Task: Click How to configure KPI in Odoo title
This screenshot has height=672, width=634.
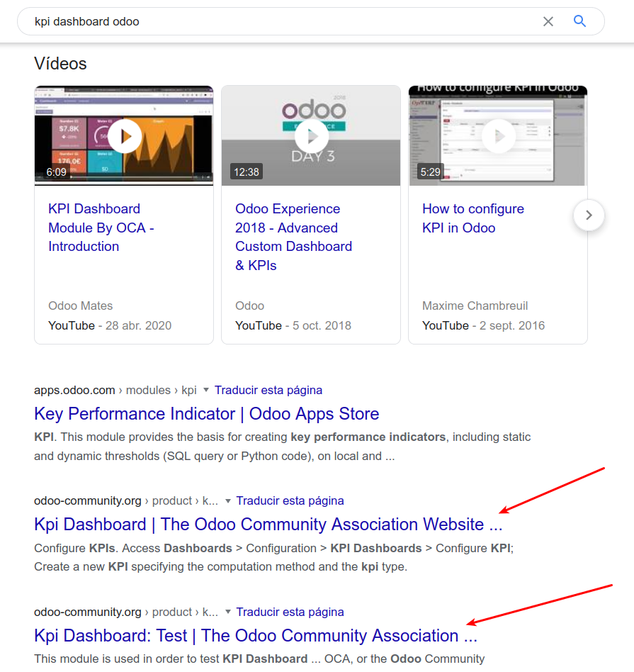Action: tap(472, 218)
